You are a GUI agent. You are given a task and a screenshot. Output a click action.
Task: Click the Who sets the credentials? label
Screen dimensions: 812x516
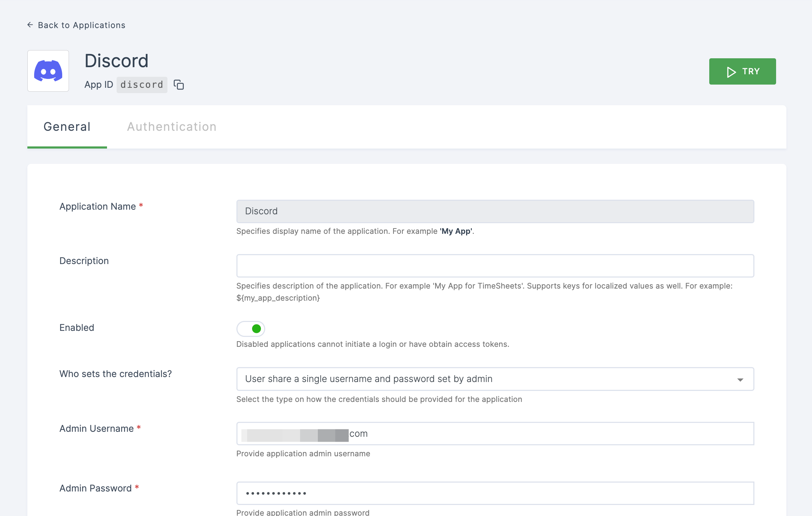116,374
